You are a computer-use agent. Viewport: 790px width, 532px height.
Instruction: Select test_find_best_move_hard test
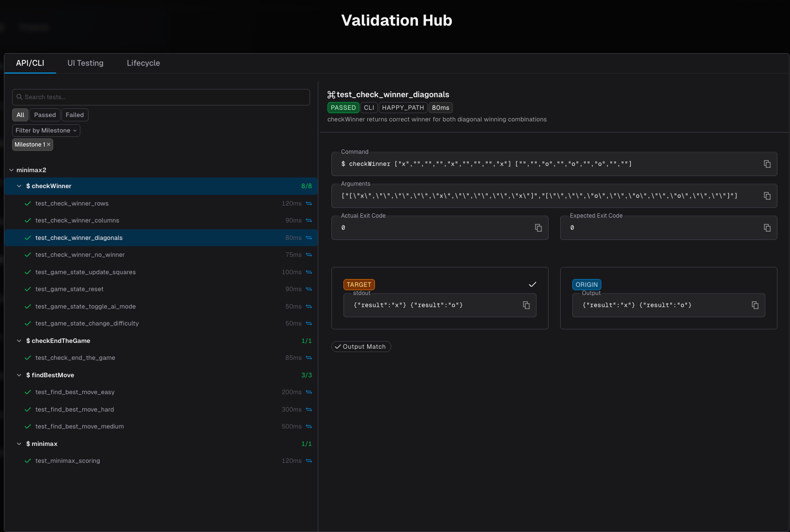[x=161, y=410]
